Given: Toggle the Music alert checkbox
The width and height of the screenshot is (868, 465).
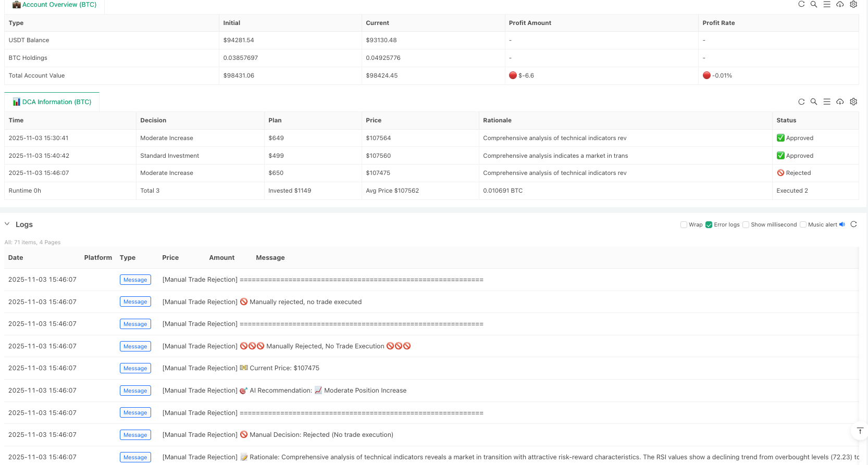Looking at the screenshot, I should coord(803,225).
